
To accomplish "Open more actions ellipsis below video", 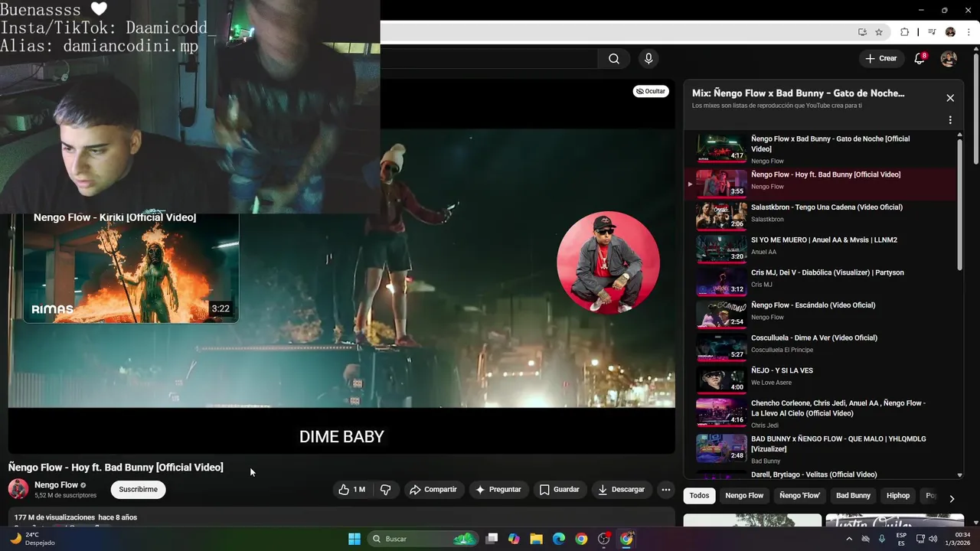I will coord(665,490).
